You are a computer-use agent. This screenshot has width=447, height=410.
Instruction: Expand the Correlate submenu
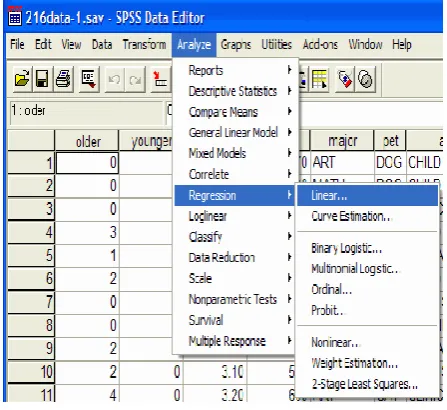click(234, 174)
